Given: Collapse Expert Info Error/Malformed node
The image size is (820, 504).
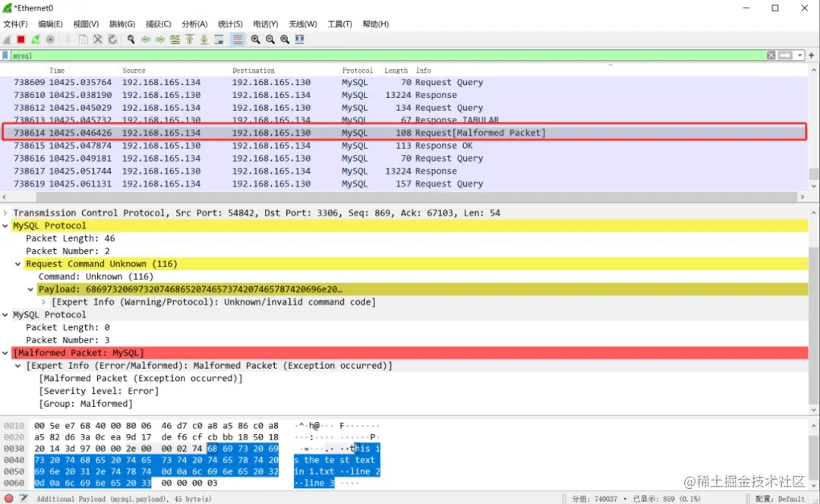Looking at the screenshot, I should point(17,365).
